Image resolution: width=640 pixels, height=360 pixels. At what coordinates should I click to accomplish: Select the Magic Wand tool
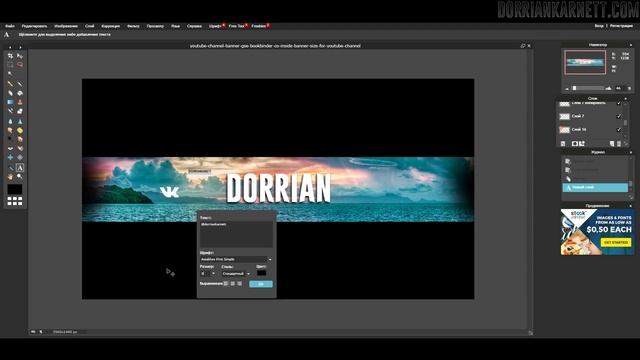tap(10, 74)
